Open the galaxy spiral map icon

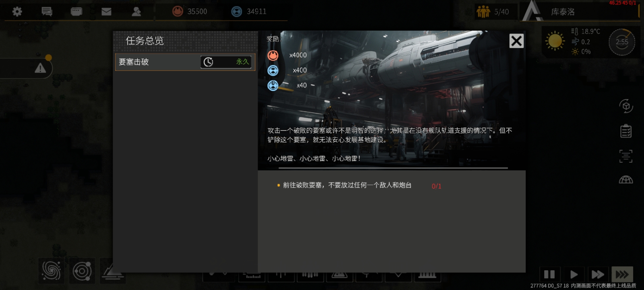(x=51, y=271)
